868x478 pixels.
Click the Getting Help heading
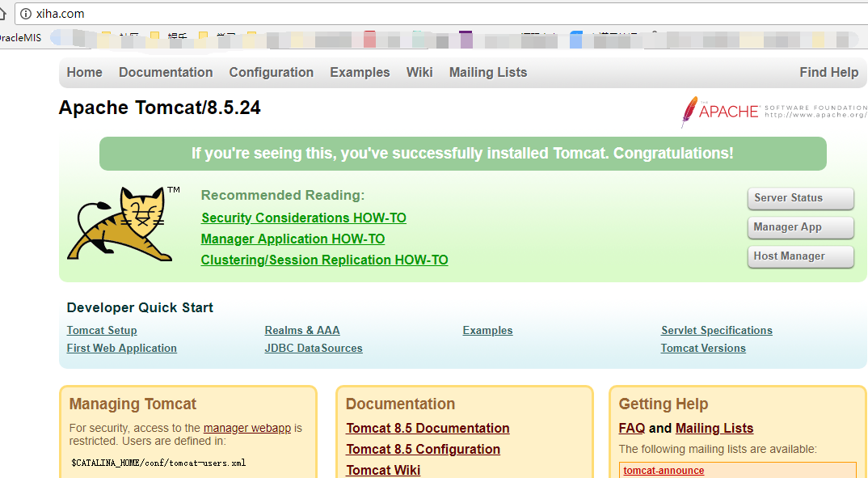tap(664, 404)
